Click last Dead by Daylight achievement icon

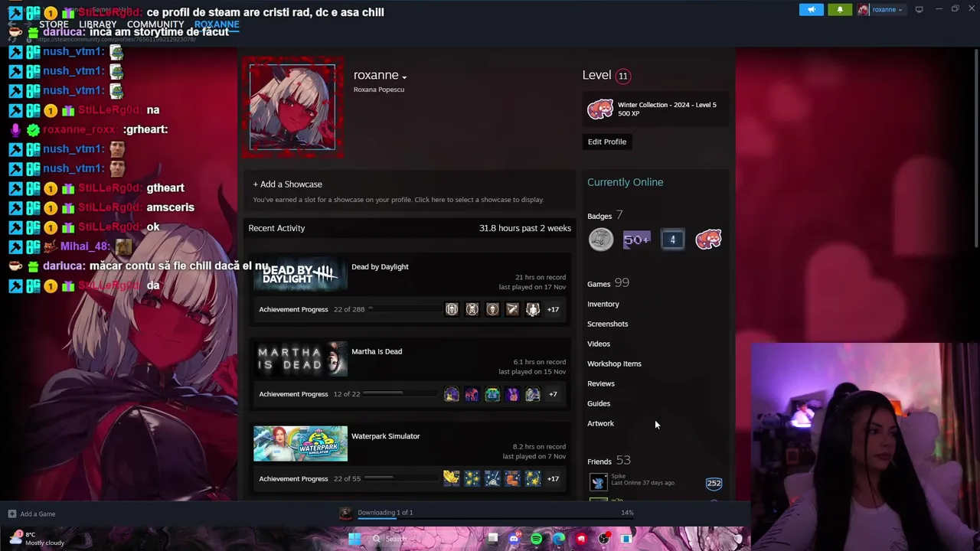click(x=533, y=309)
